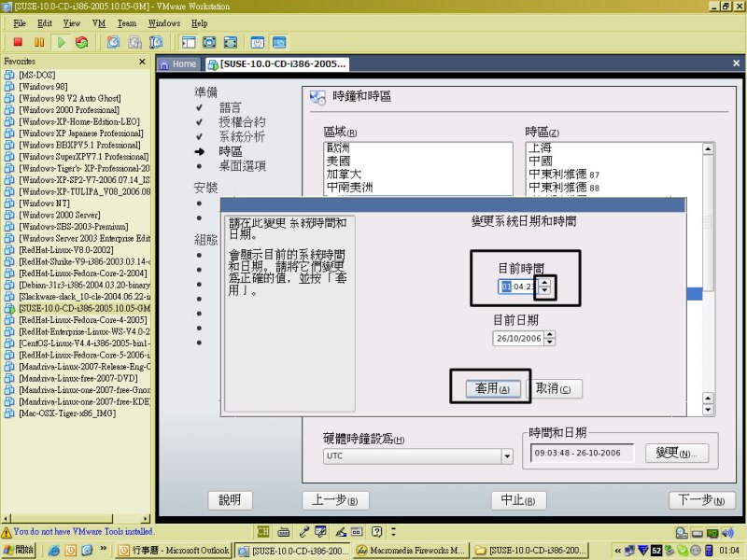Viewport: 747px width, 560px height.
Task: Click the VM CD-ROM device status icon
Action: click(x=682, y=533)
